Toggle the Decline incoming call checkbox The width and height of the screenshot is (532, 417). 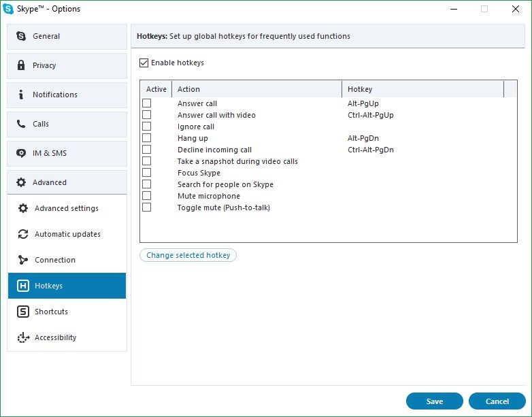point(146,149)
